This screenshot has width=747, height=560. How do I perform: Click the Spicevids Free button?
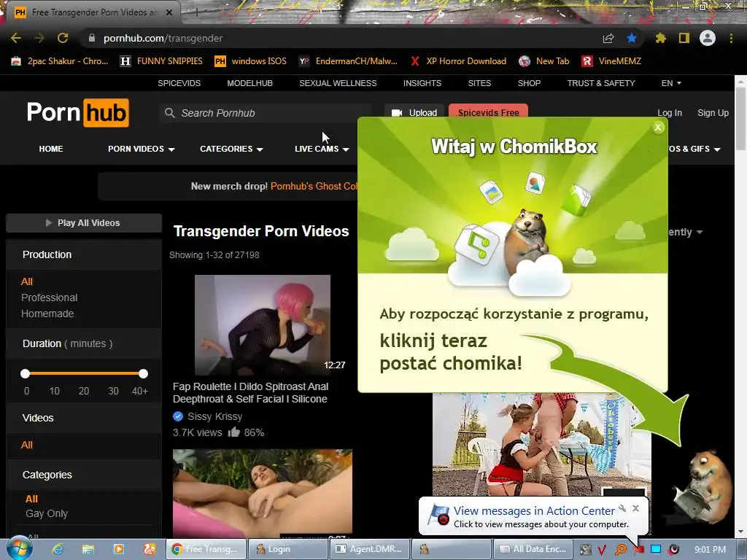(488, 112)
